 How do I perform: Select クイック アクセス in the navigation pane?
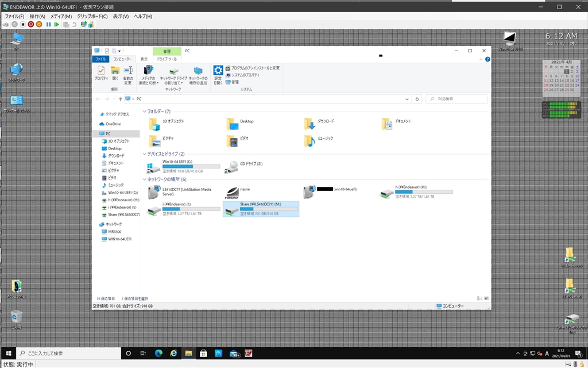coord(114,114)
